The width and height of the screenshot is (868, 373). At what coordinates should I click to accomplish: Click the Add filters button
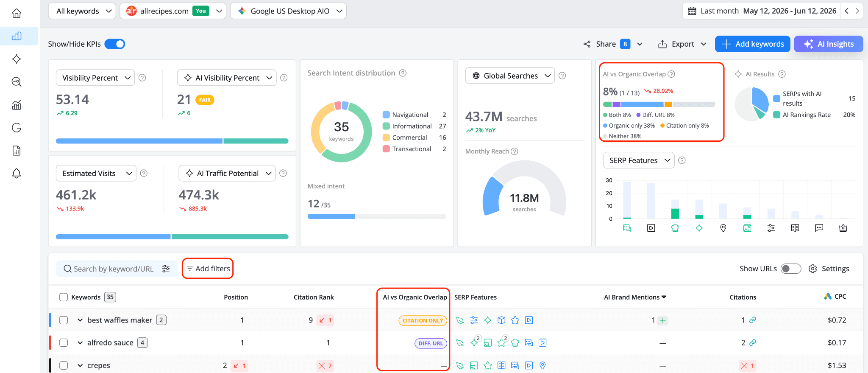click(208, 269)
